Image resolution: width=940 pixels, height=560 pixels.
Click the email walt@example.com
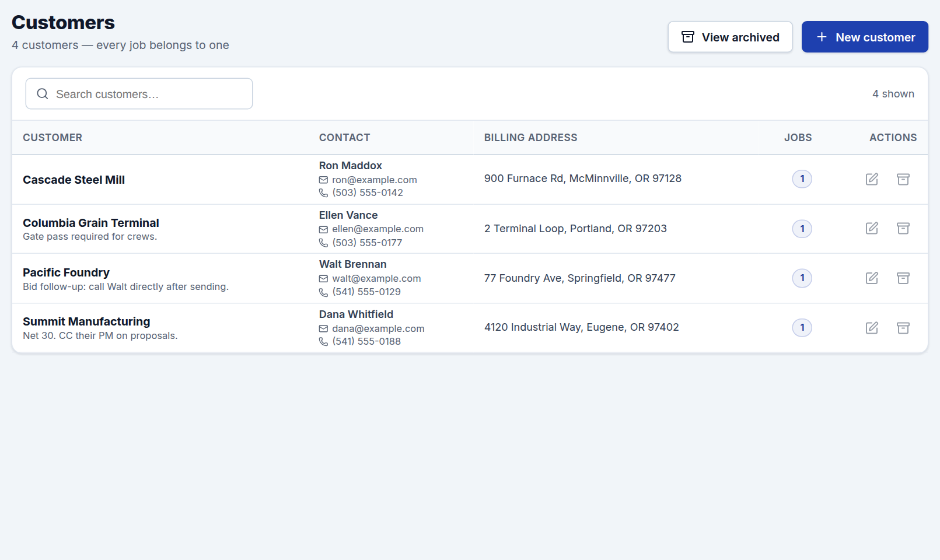pos(376,279)
